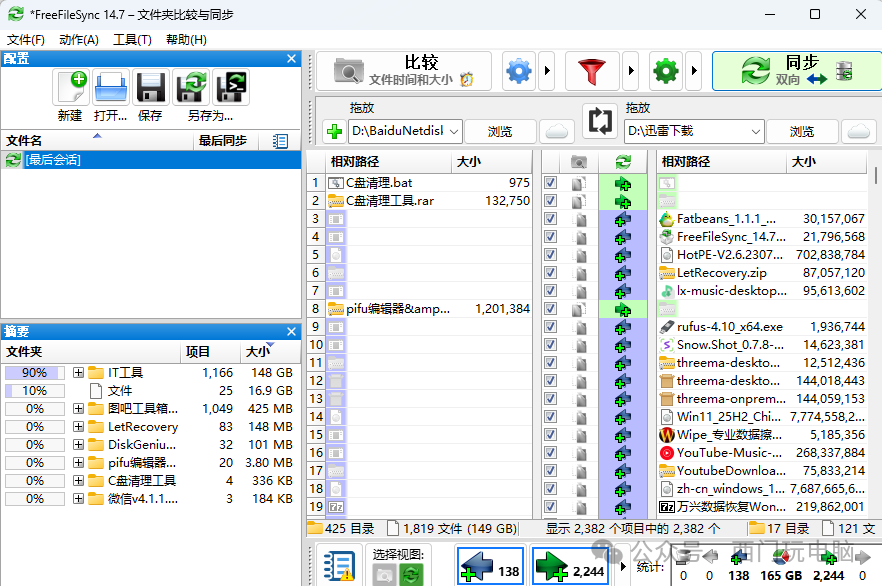The height and width of the screenshot is (586, 882).
Task: Click left 浏览 browse button
Action: (500, 132)
